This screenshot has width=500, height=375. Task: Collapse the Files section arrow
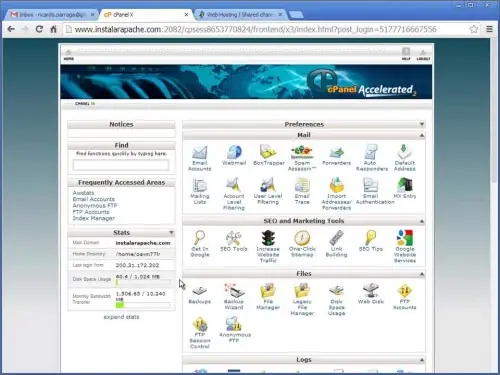pos(422,274)
